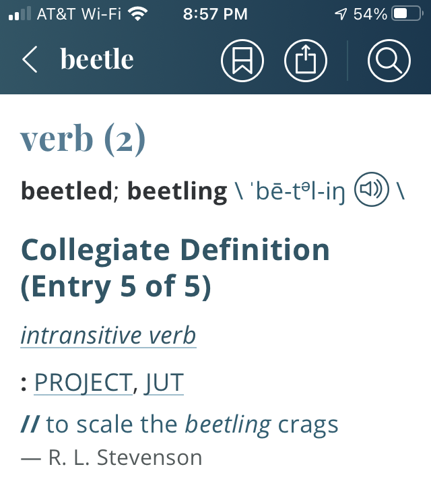The image size is (431, 504).
Task: Tap the bold word beetled
Action: (66, 191)
